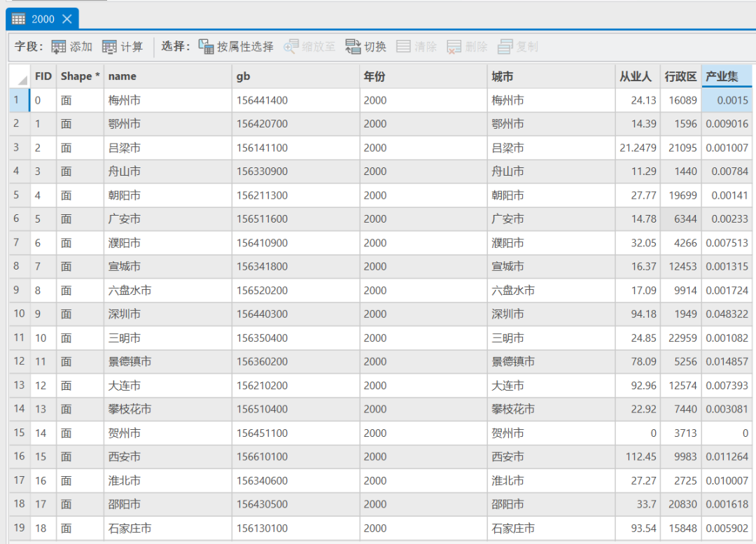Click the FID column header
Viewport: 756px width, 544px height.
(x=43, y=76)
